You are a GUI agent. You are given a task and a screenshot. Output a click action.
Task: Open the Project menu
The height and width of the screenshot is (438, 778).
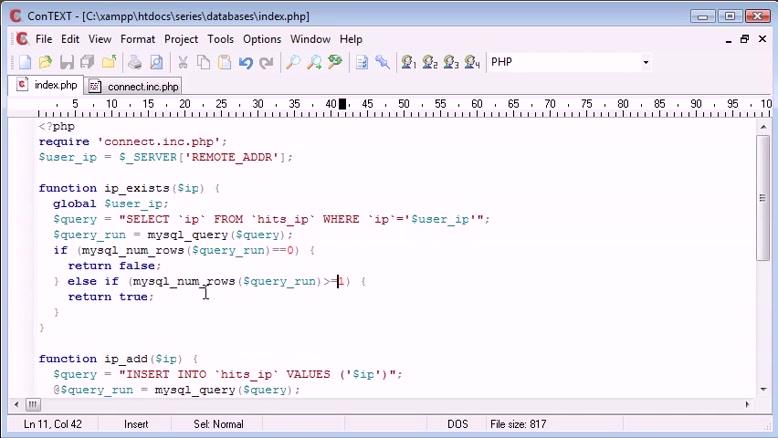tap(181, 39)
